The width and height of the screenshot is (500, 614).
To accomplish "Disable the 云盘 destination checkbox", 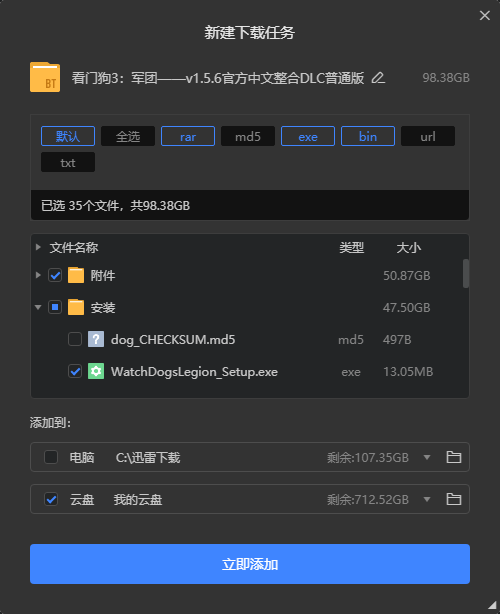I will pyautogui.click(x=51, y=499).
